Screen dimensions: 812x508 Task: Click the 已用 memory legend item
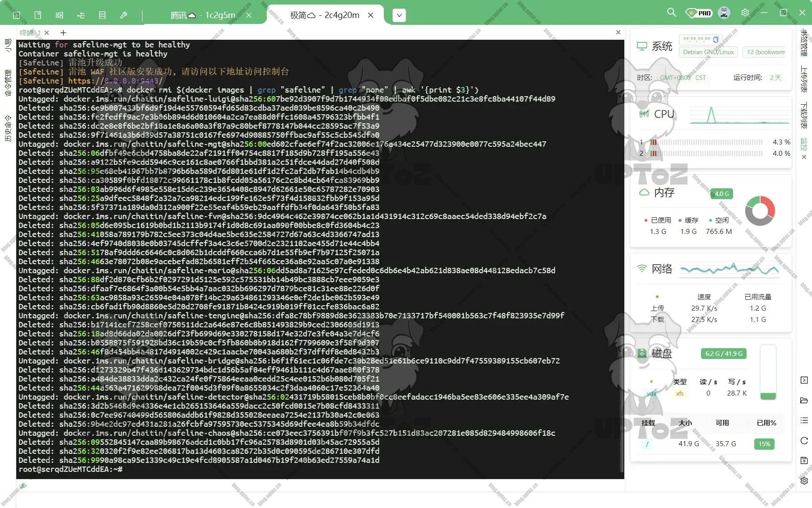pos(658,220)
